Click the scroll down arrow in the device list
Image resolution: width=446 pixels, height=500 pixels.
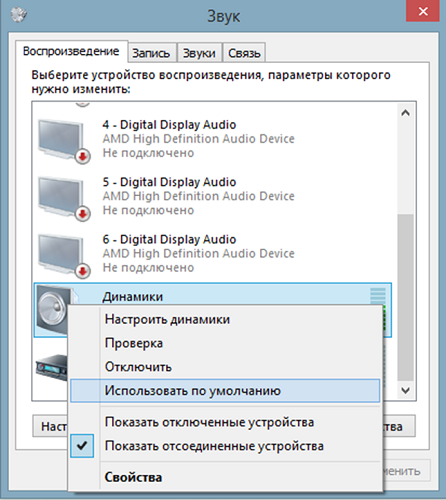point(405,390)
